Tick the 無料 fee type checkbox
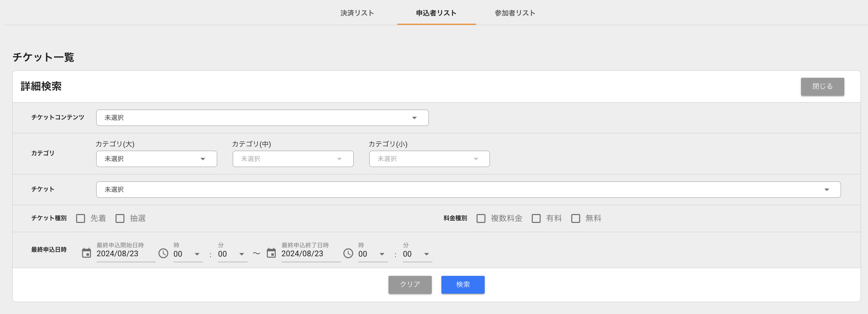868x314 pixels. pos(576,218)
